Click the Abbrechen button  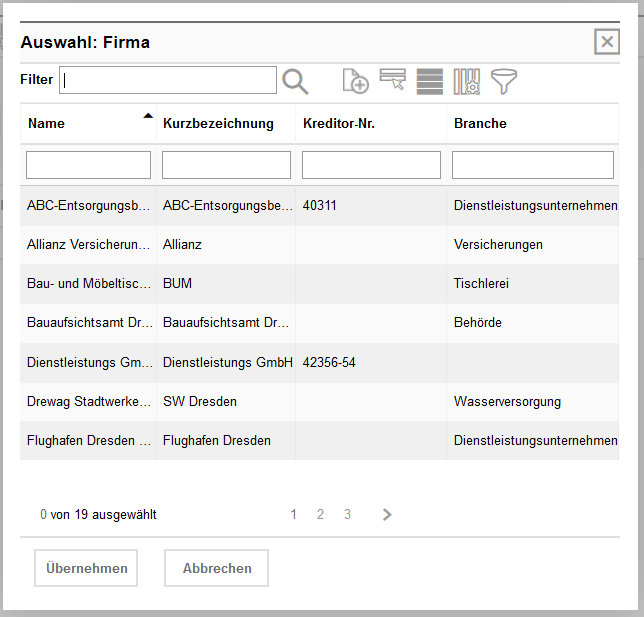click(x=216, y=568)
